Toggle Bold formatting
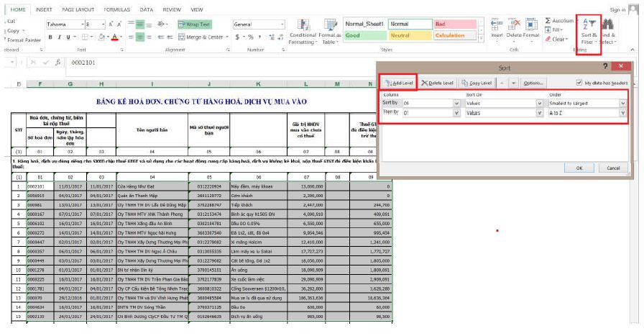 point(50,37)
